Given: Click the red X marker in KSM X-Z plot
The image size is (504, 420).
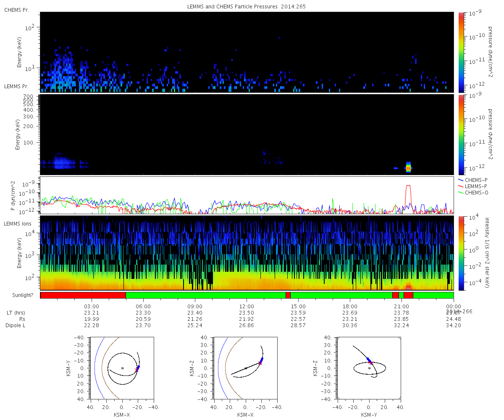Looking at the screenshot, I should pos(260,362).
